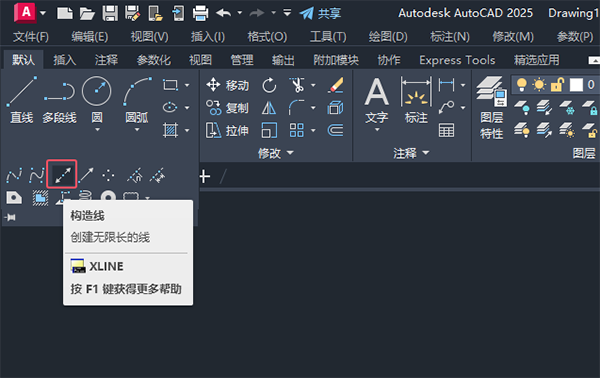Screen dimensions: 600x378
Task: Insert a table from annotation panel
Action: coord(446,130)
